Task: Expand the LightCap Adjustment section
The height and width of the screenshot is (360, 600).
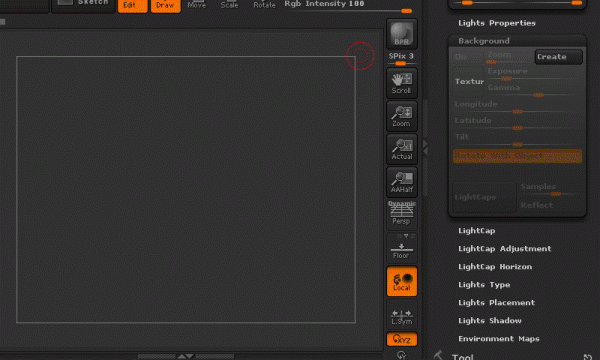Action: pyautogui.click(x=504, y=249)
